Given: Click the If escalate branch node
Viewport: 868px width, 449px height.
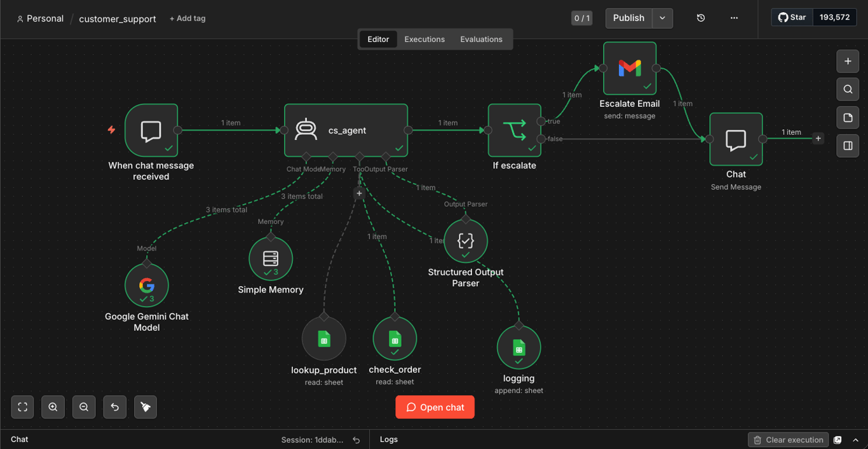Looking at the screenshot, I should click(515, 130).
